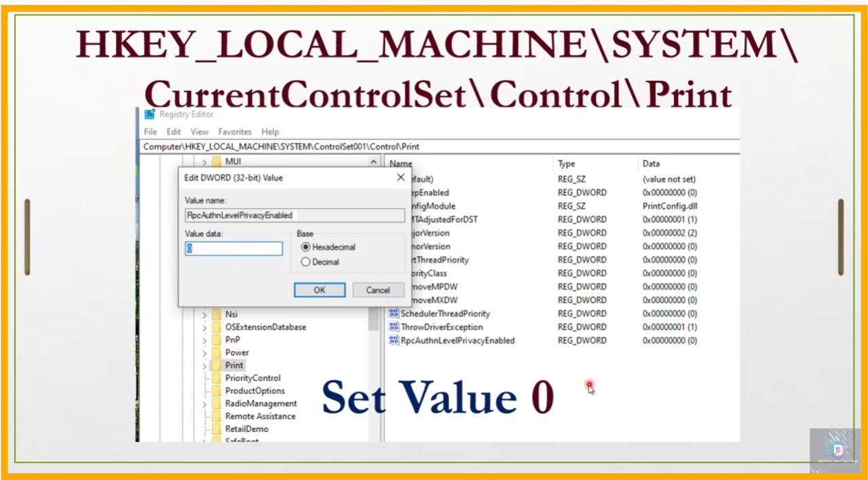Screen dimensions: 868x480
Task: Click the Registry Editor title bar icon
Action: pyautogui.click(x=149, y=114)
